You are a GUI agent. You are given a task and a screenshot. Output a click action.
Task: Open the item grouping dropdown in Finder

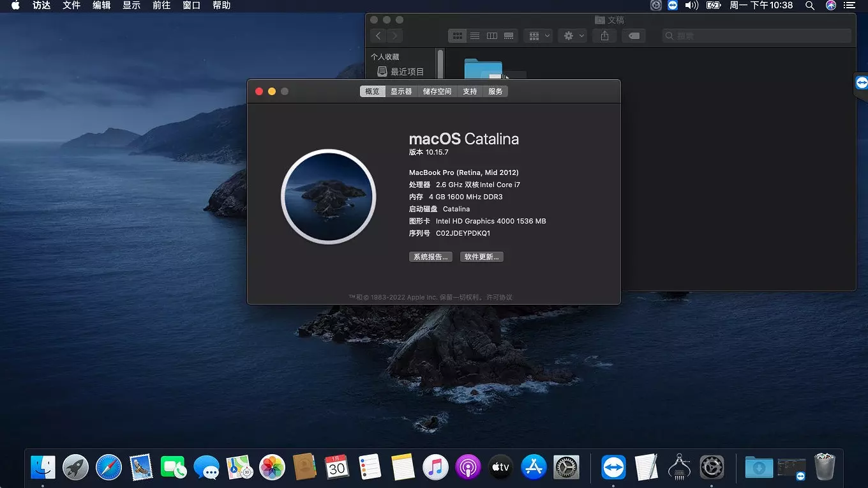point(538,36)
